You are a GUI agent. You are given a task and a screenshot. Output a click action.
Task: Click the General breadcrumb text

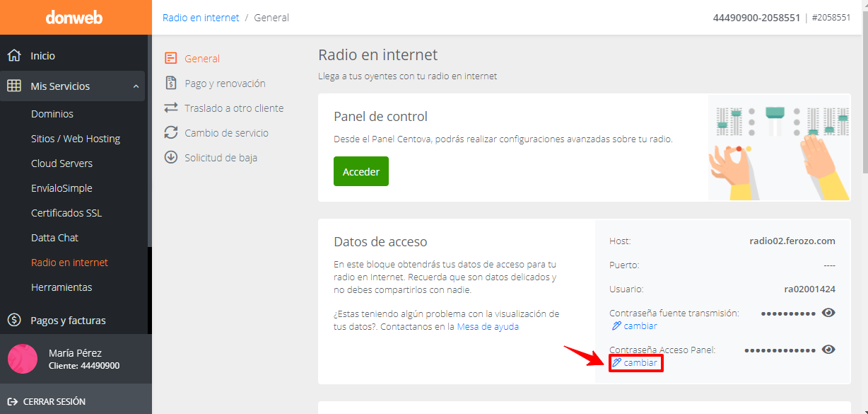click(x=271, y=18)
